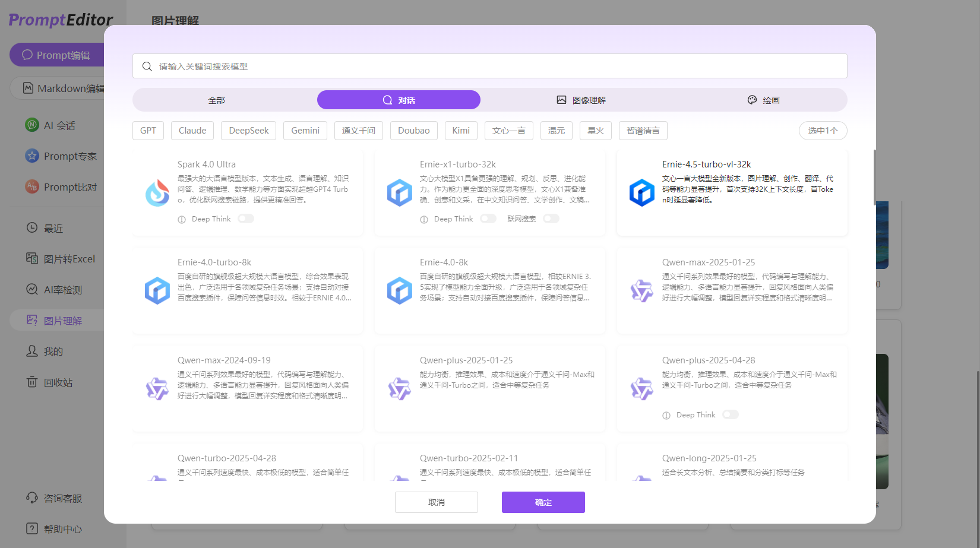
Task: Expand the 选中1个 selected models list
Action: [x=823, y=131]
